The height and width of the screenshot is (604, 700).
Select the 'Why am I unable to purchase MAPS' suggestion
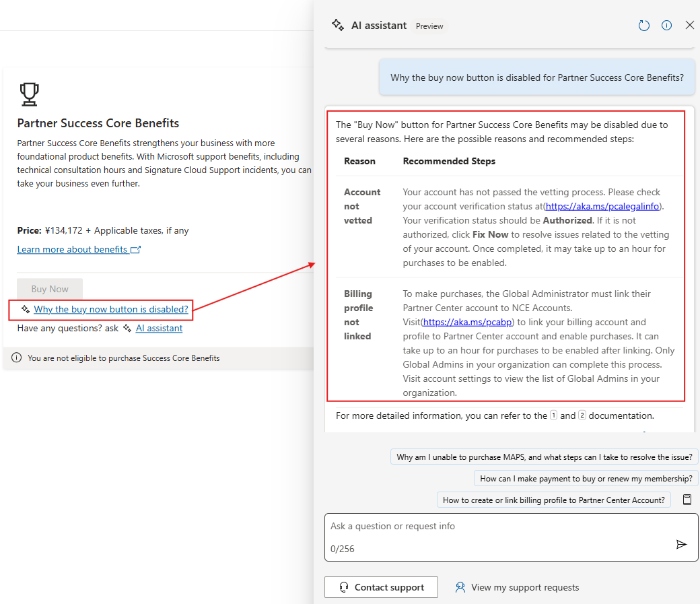coord(545,457)
